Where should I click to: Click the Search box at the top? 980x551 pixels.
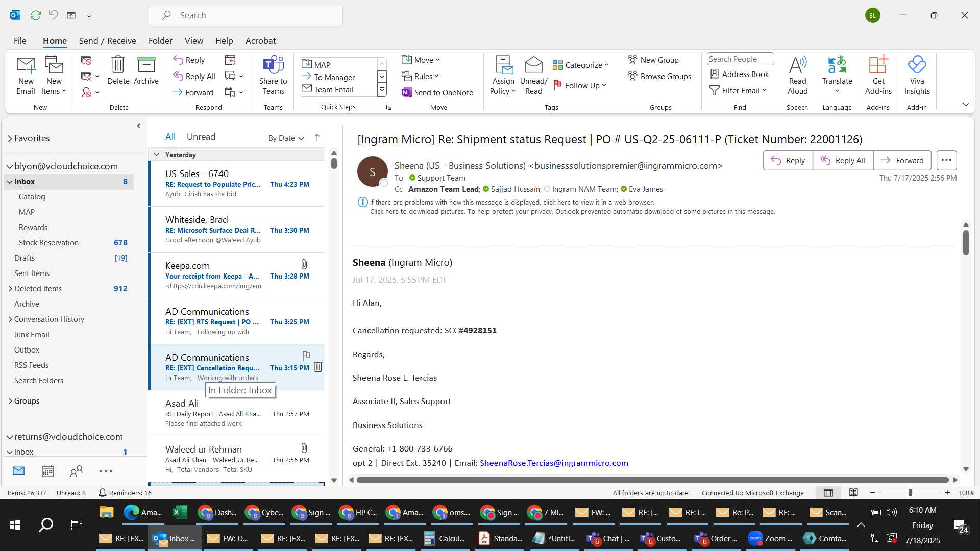246,15
